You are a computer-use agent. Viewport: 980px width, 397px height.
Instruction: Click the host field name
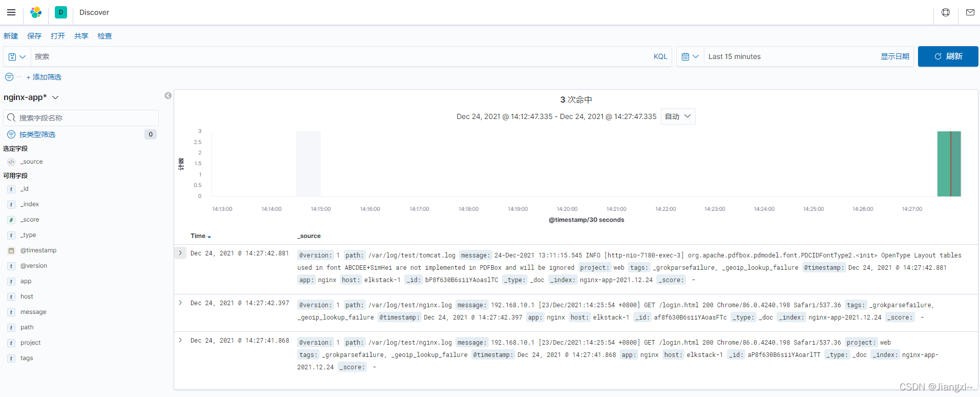[x=27, y=296]
